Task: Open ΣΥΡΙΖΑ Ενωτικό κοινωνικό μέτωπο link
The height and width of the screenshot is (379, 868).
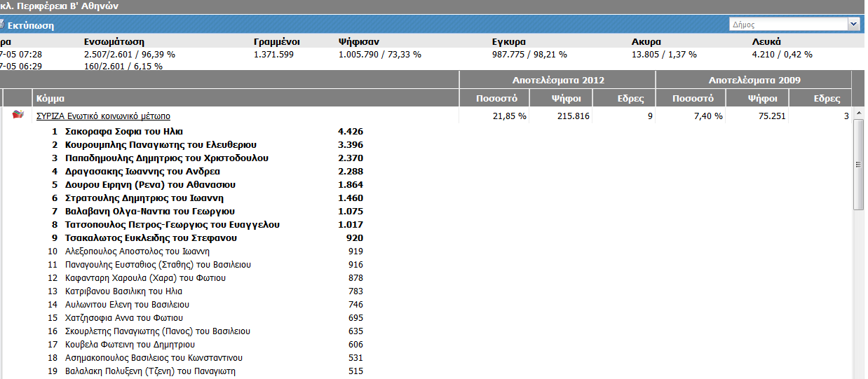Action: coord(103,116)
